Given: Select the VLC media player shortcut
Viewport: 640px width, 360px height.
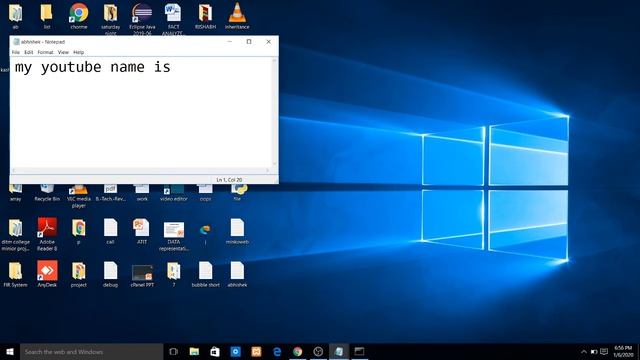Looking at the screenshot, I should point(78,196).
